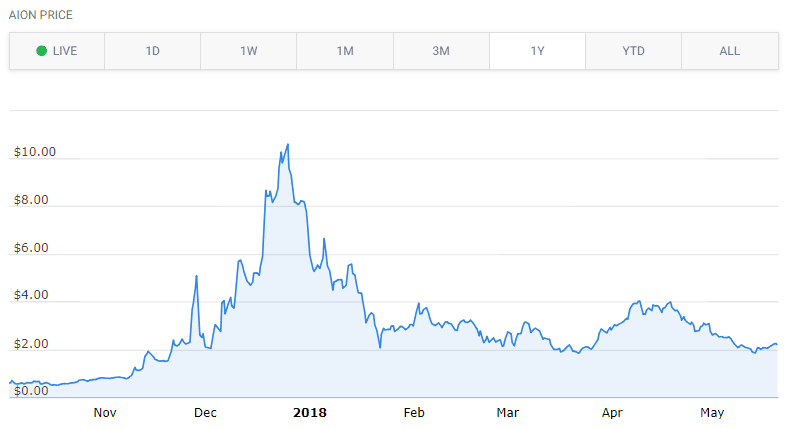Image resolution: width=789 pixels, height=429 pixels.
Task: Select the 1M time range tab
Action: tap(345, 51)
